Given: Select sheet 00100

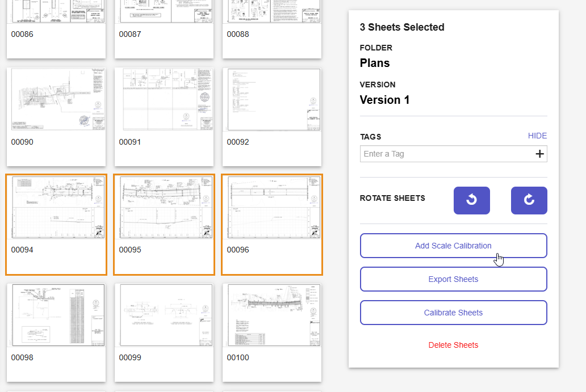Looking at the screenshot, I should (x=271, y=315).
